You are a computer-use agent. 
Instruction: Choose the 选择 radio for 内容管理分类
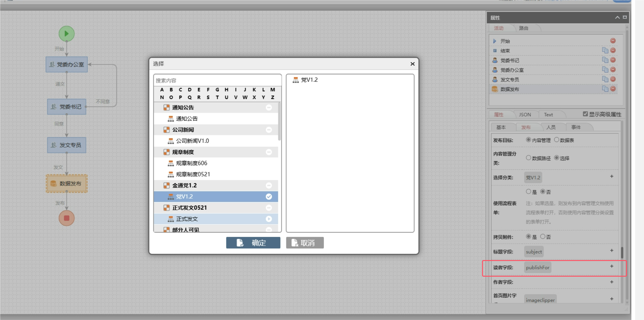pos(556,158)
